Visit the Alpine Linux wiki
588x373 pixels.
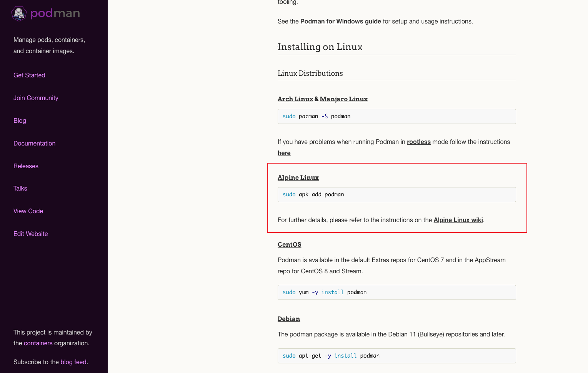point(458,220)
